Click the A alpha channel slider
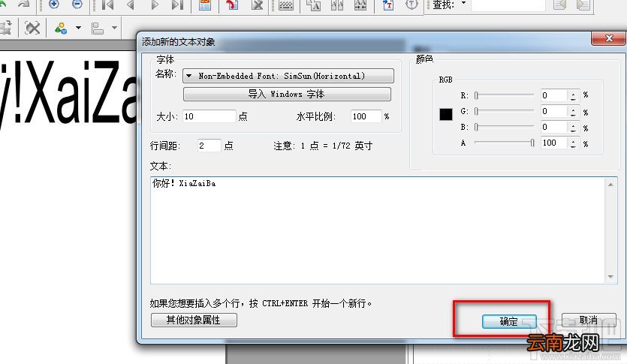The image size is (627, 364). [504, 143]
